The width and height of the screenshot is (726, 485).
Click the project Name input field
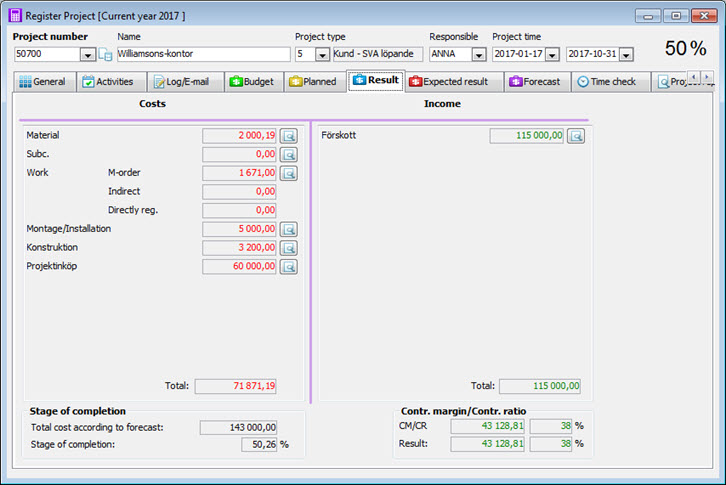202,54
